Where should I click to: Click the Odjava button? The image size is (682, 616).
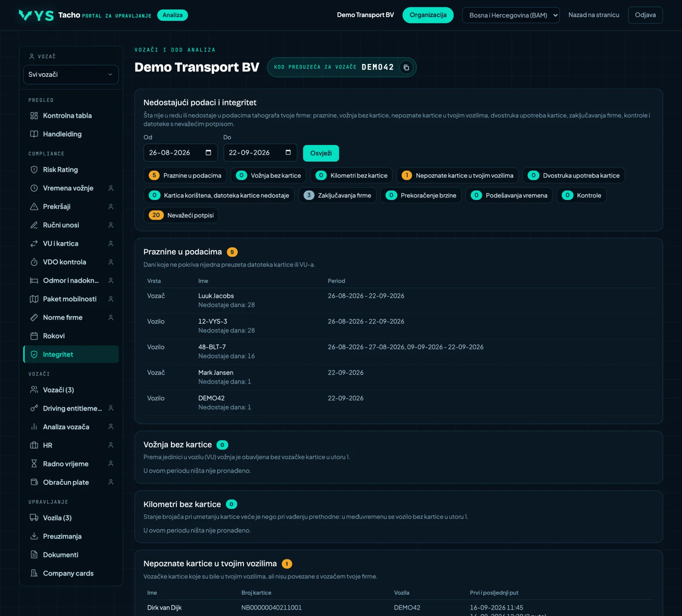point(645,15)
